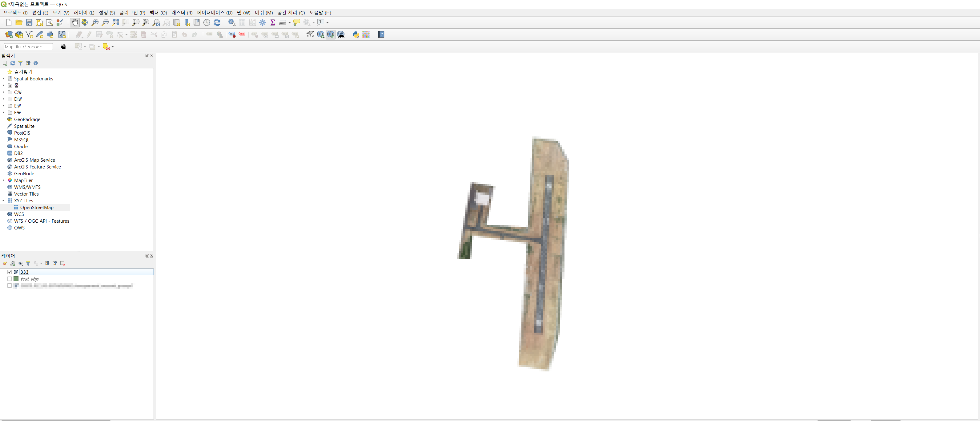Open the Python console icon

pos(356,34)
